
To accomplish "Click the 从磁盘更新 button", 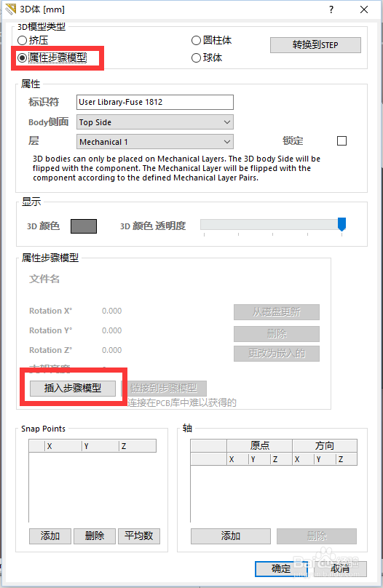I will [277, 312].
